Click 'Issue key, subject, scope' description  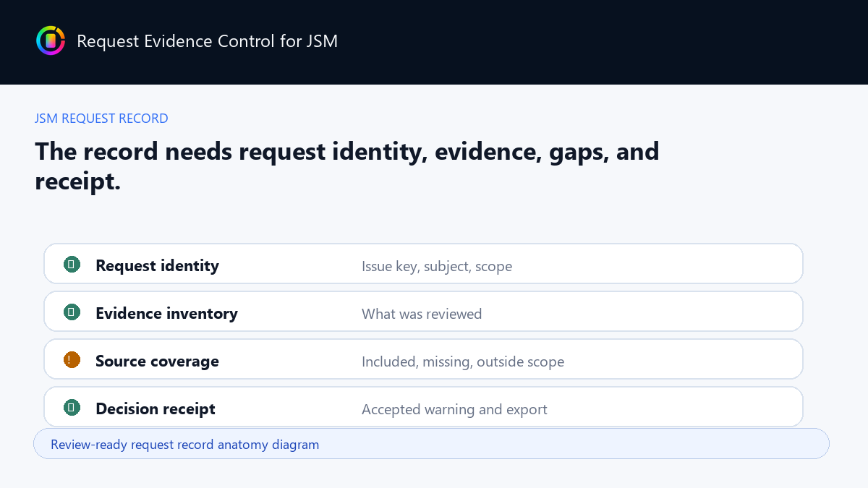[437, 266]
